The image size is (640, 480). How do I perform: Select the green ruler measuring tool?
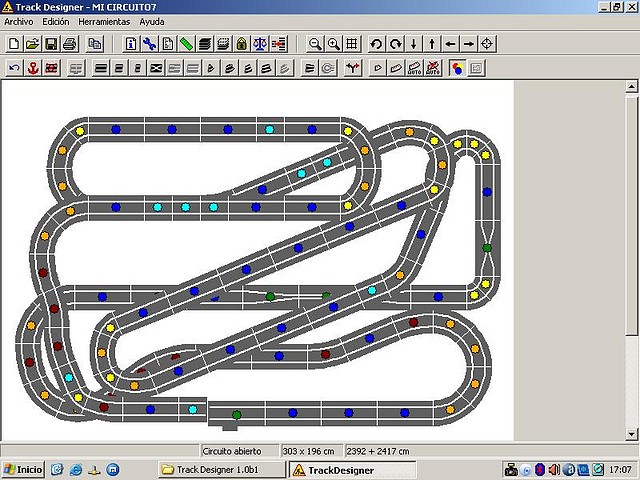(186, 44)
